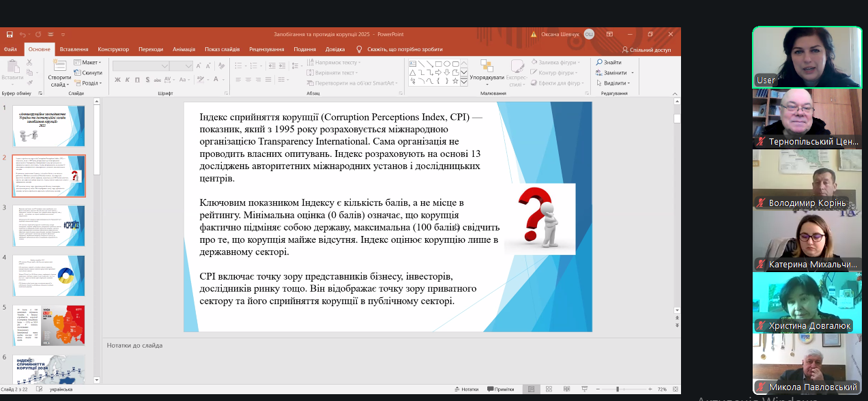The width and height of the screenshot is (868, 401).
Task: Toggle Normal view button in status bar
Action: [531, 389]
